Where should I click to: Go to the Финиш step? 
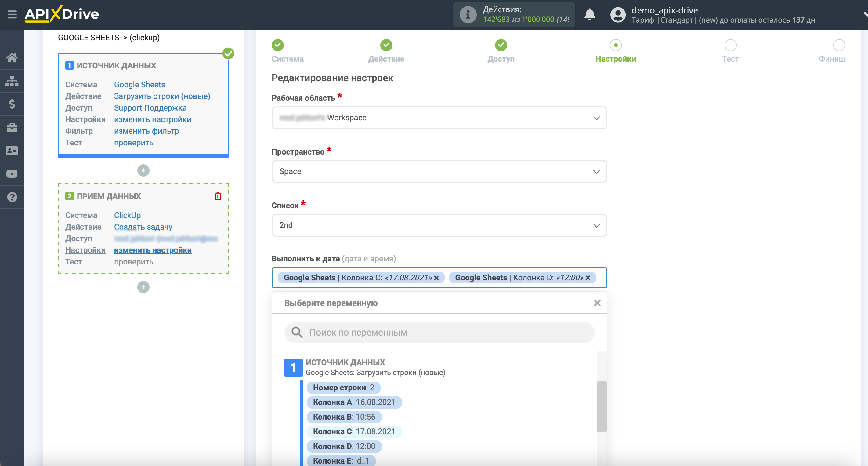tap(839, 45)
